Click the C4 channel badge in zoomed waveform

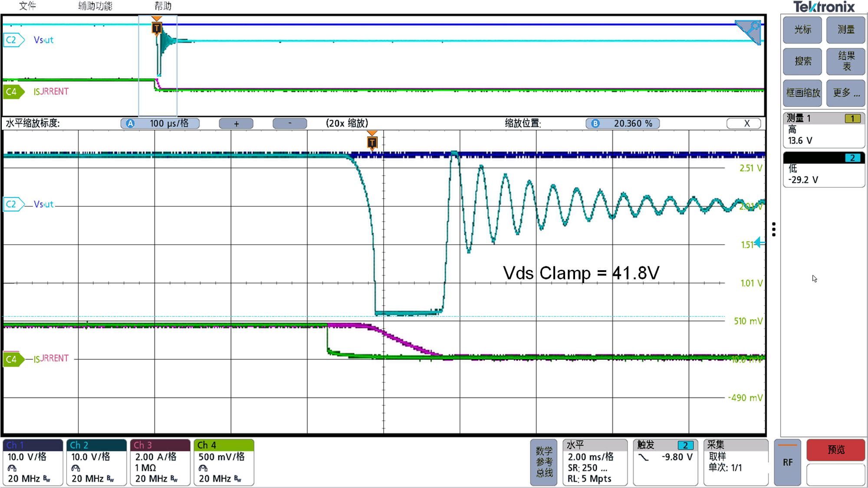(x=13, y=359)
